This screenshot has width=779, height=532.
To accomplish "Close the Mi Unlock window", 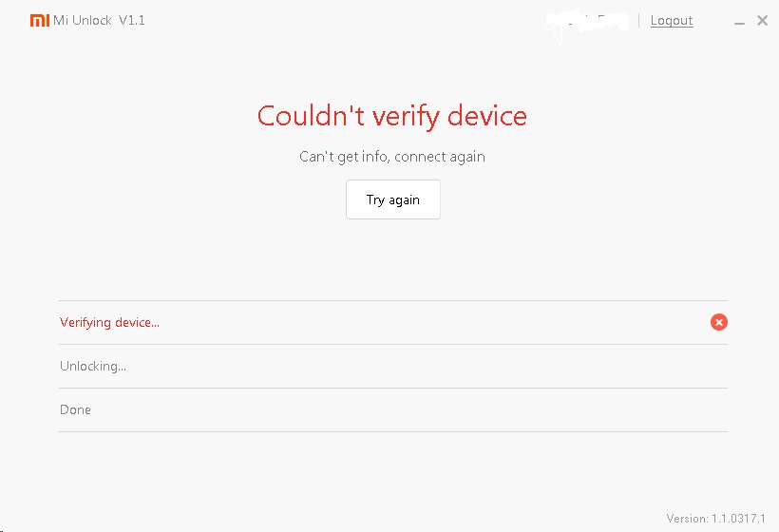I will click(762, 20).
